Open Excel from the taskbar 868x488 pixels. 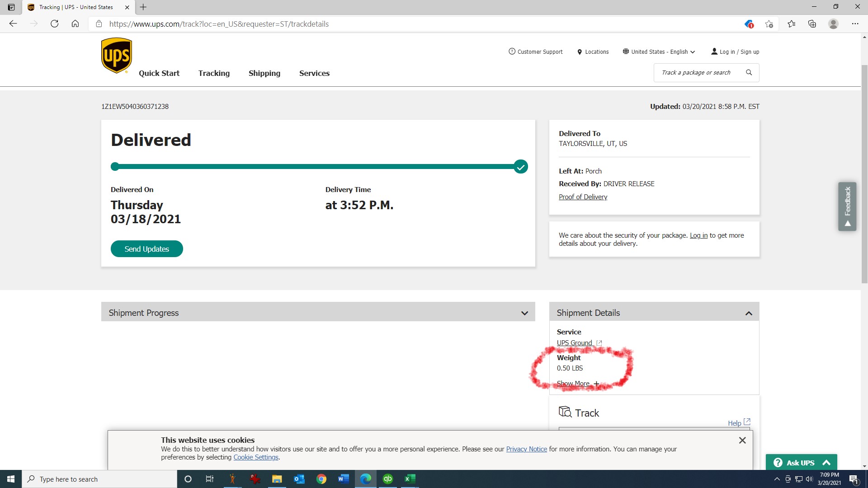pos(410,479)
